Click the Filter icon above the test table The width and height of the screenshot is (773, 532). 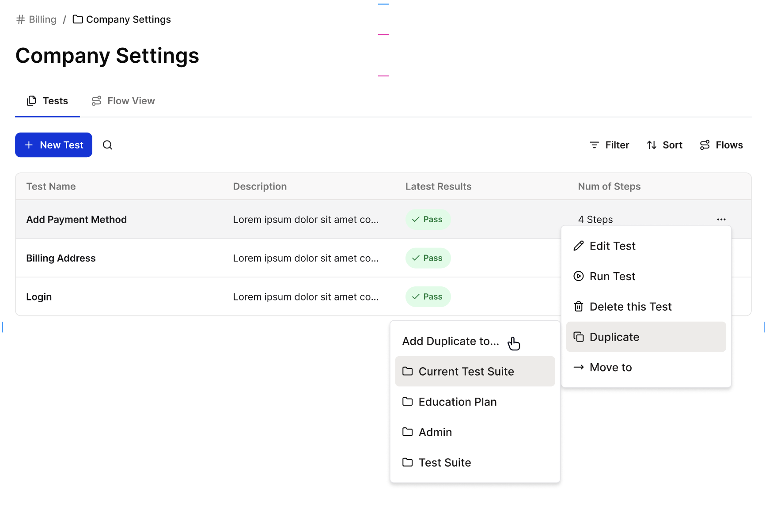(x=594, y=145)
